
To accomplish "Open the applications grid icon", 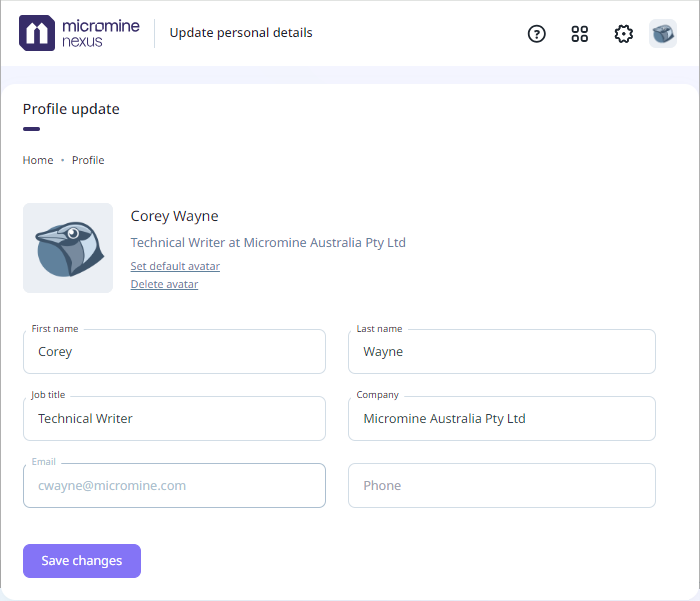I will 580,34.
